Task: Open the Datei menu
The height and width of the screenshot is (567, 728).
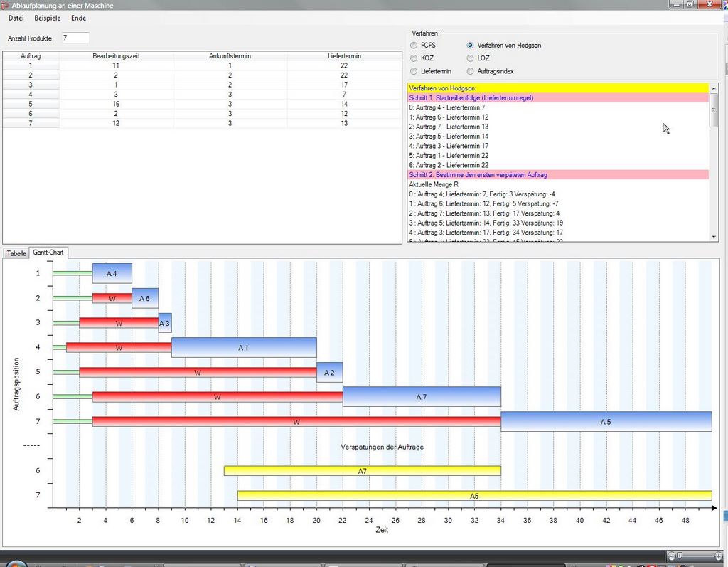Action: tap(16, 18)
